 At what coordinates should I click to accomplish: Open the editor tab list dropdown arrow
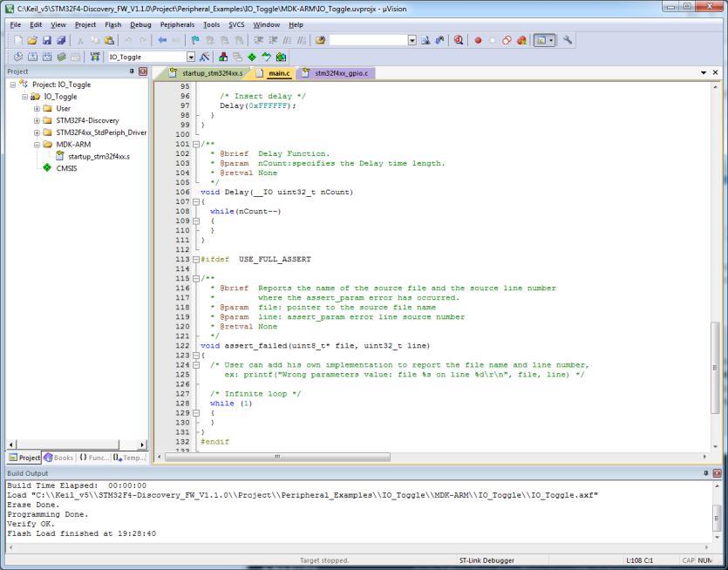(704, 73)
